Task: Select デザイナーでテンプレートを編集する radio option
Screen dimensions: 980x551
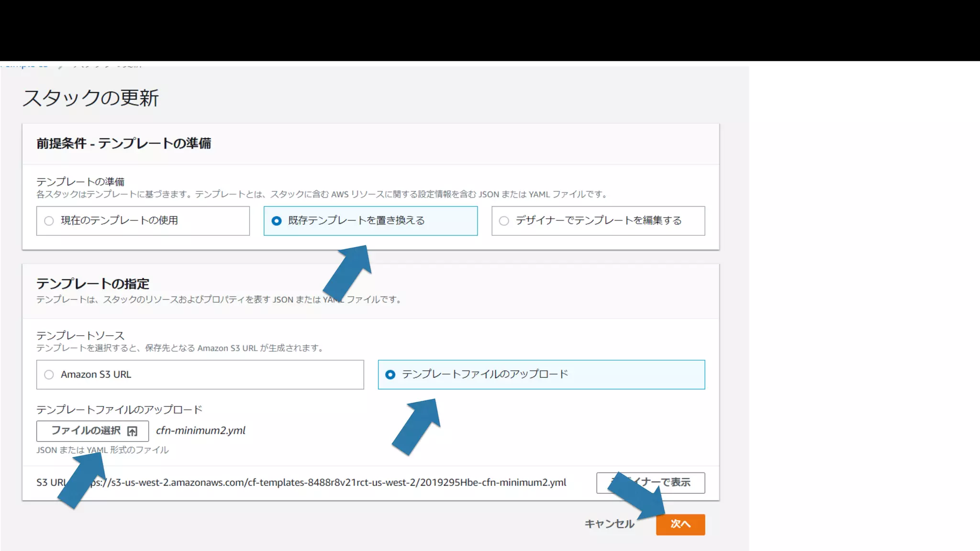Action: coord(504,221)
